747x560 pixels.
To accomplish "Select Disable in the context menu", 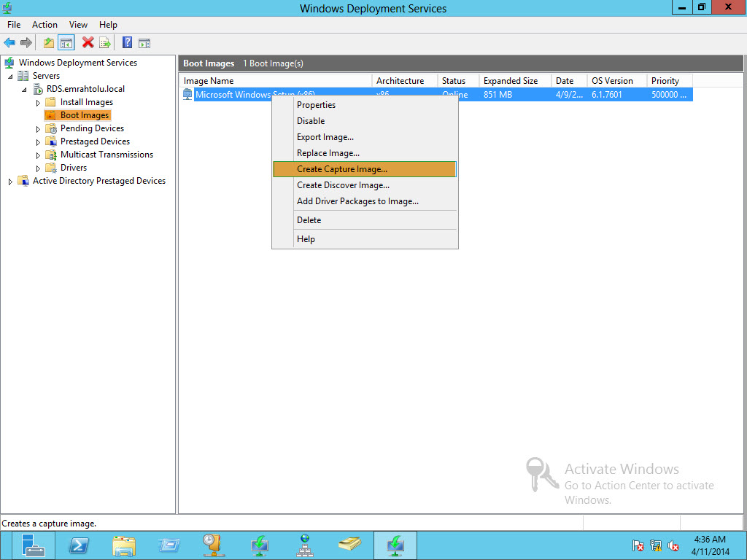I will click(x=365, y=121).
